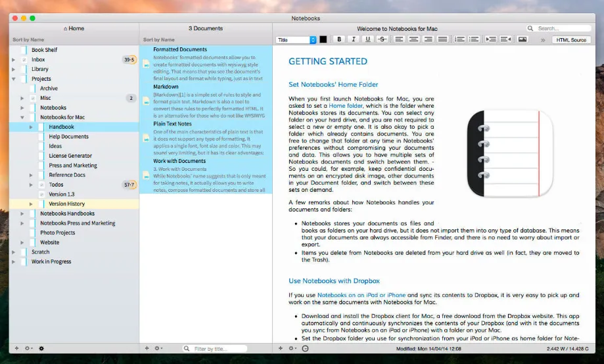Toggle bold formatting in the toolbar

click(339, 39)
